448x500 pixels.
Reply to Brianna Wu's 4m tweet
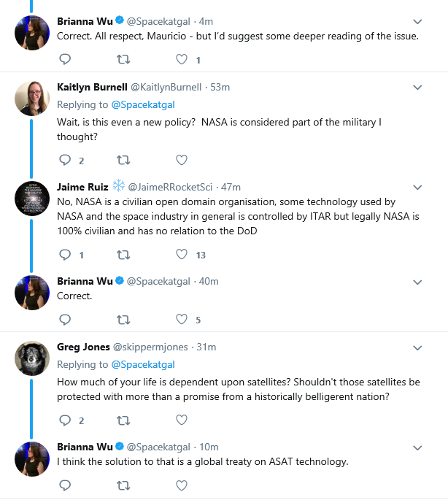point(65,59)
